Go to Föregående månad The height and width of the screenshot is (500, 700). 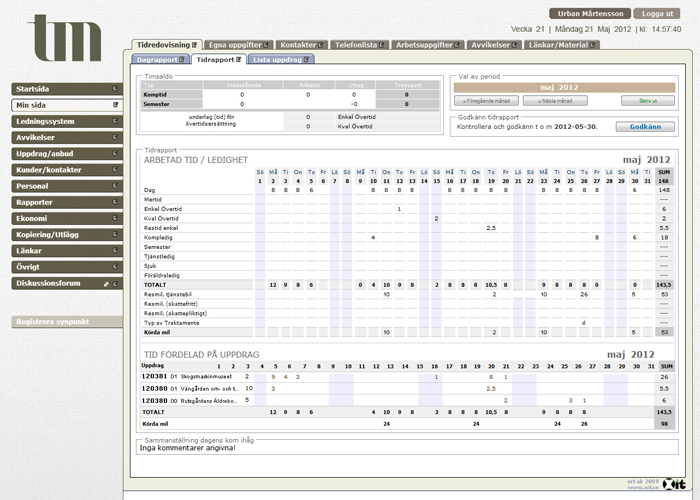[486, 101]
